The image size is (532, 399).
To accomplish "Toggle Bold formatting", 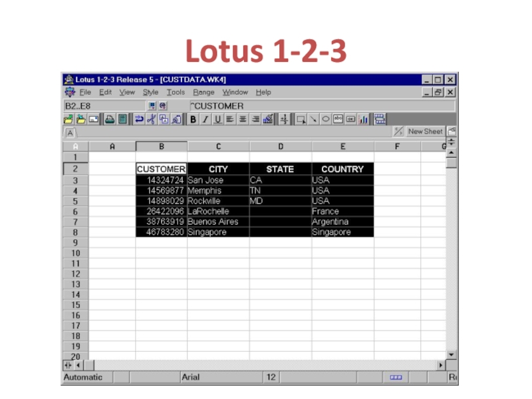I will 193,120.
